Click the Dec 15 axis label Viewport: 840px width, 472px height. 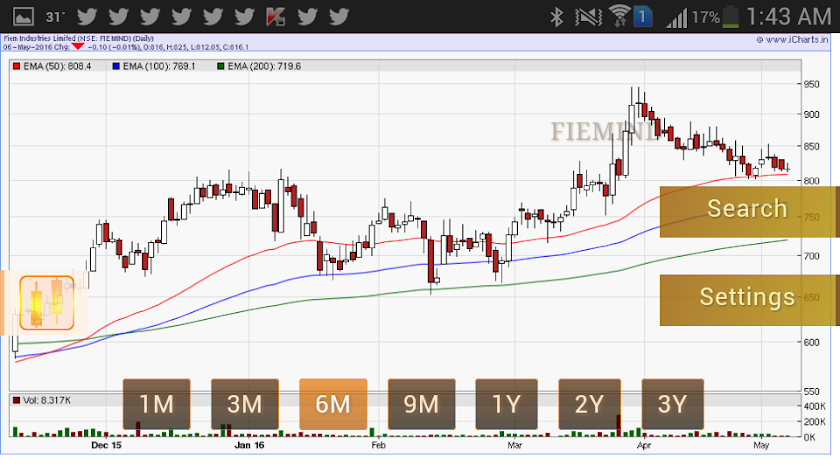106,445
